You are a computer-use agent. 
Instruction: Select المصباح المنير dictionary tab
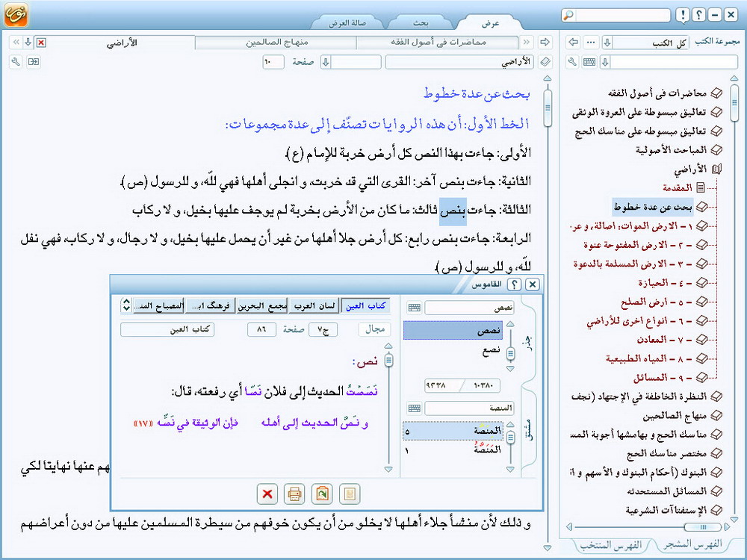coord(158,305)
